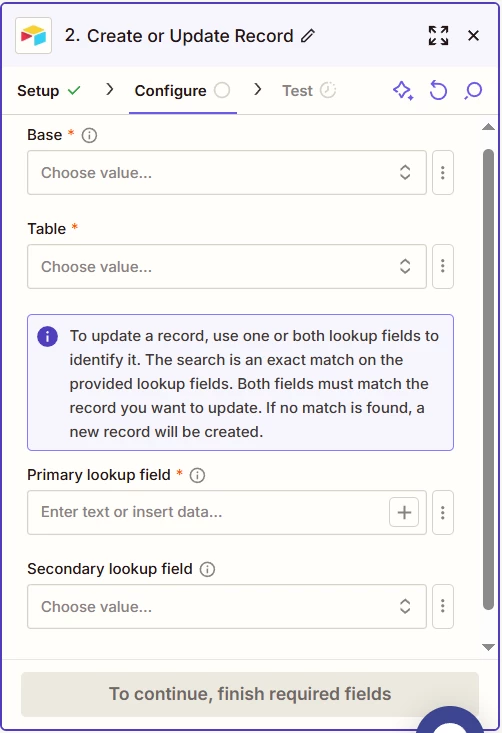Open the AI sparkle assistant icon
The height and width of the screenshot is (733, 502).
click(403, 91)
